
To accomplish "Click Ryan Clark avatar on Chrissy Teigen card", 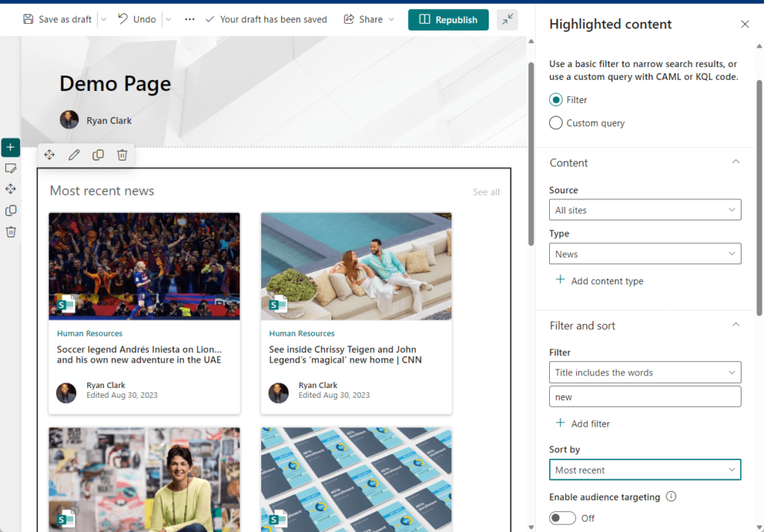I will pos(279,393).
